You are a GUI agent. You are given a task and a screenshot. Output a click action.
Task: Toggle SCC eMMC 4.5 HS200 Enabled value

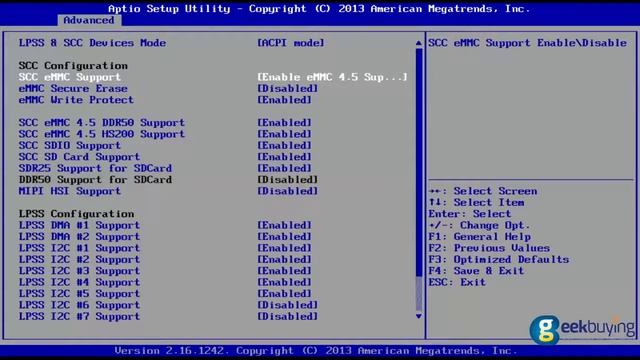[x=284, y=134]
